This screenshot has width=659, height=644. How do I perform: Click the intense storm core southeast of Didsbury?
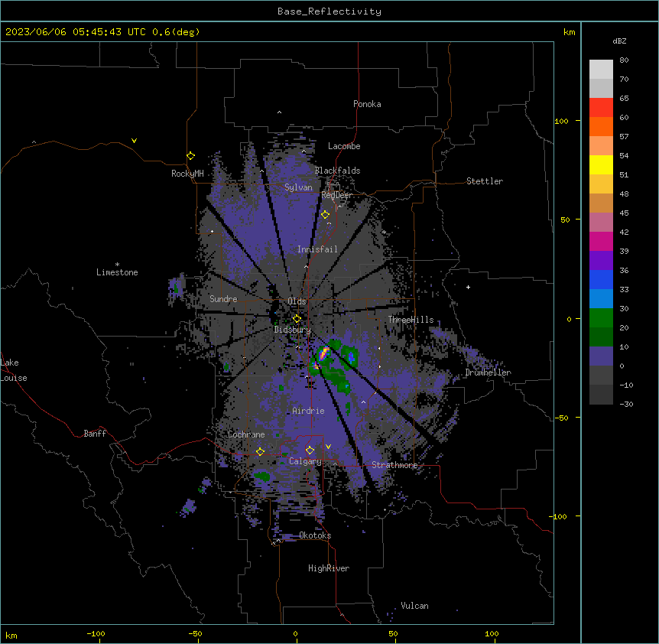323,353
